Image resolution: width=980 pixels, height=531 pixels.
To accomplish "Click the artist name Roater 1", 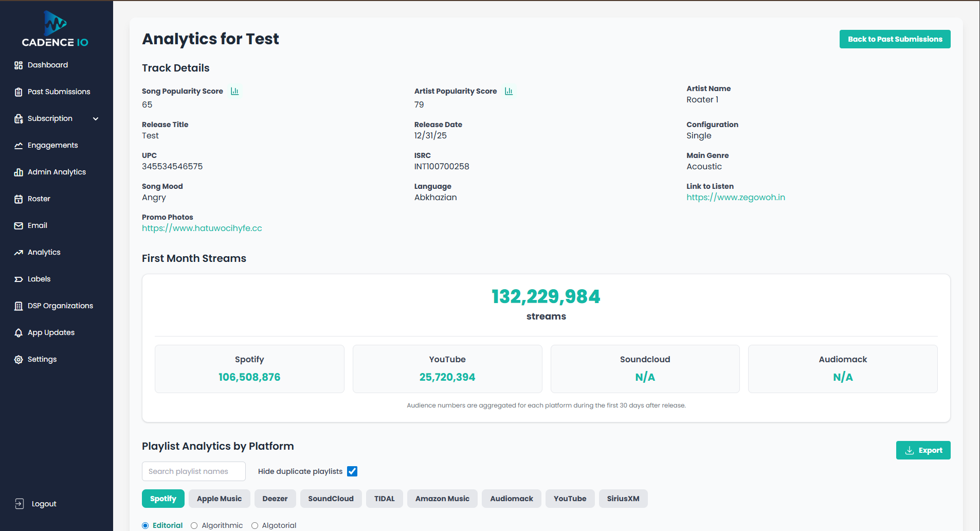I will tap(702, 100).
